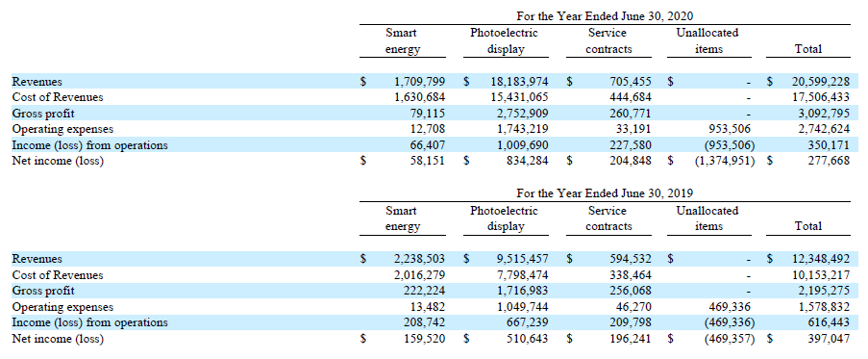Select the 2019 unallocated operating expenses 469,336

click(x=730, y=307)
